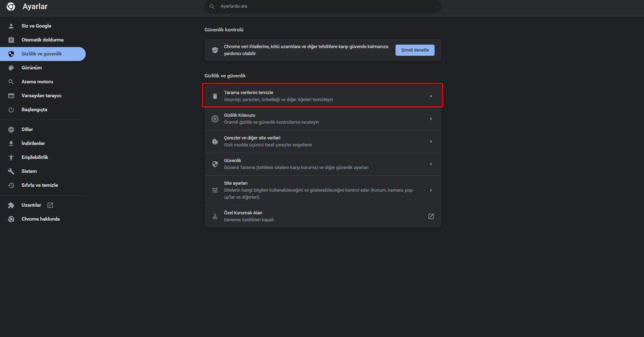
Task: Select Arama motoru in the sidebar
Action: coord(37,82)
